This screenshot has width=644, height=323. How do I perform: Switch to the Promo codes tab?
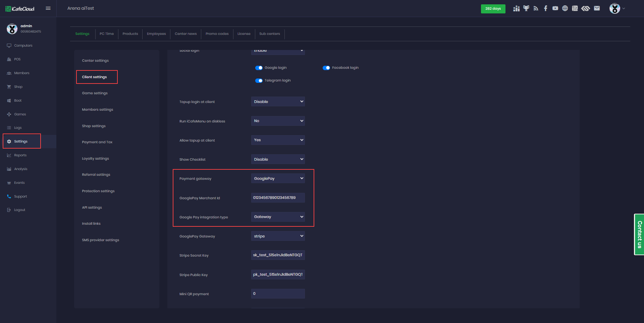pos(217,34)
